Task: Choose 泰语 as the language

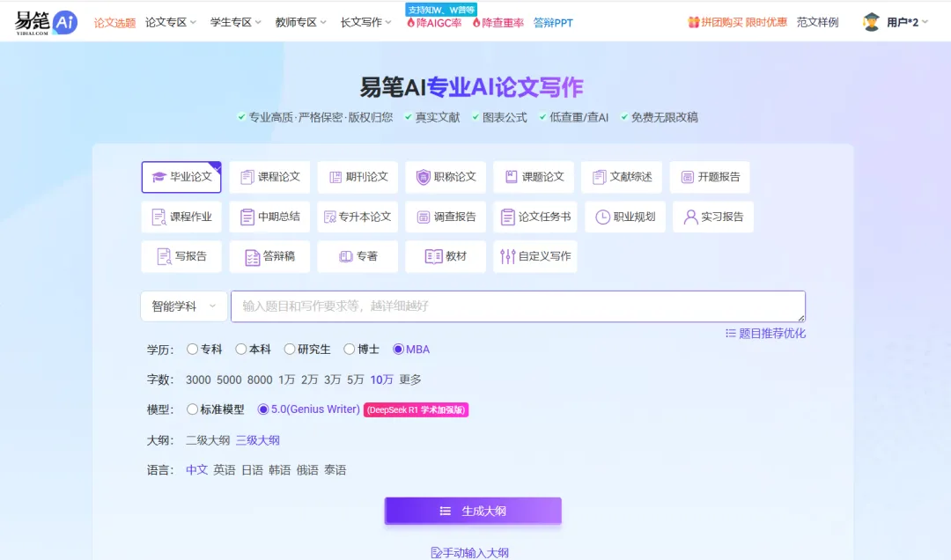Action: pyautogui.click(x=335, y=470)
